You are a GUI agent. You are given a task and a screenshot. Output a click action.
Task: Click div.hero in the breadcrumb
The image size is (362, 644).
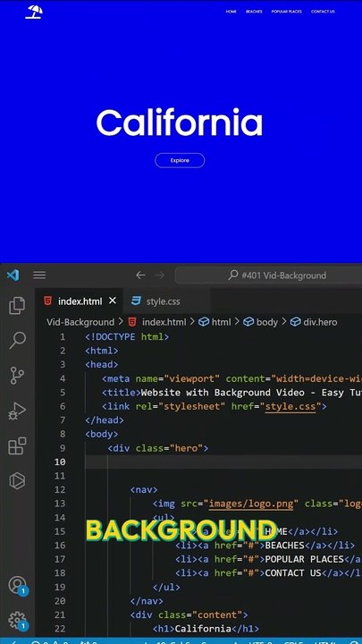pyautogui.click(x=320, y=322)
